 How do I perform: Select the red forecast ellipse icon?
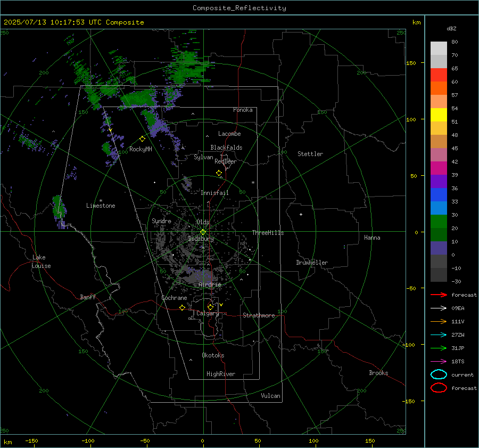click(439, 388)
